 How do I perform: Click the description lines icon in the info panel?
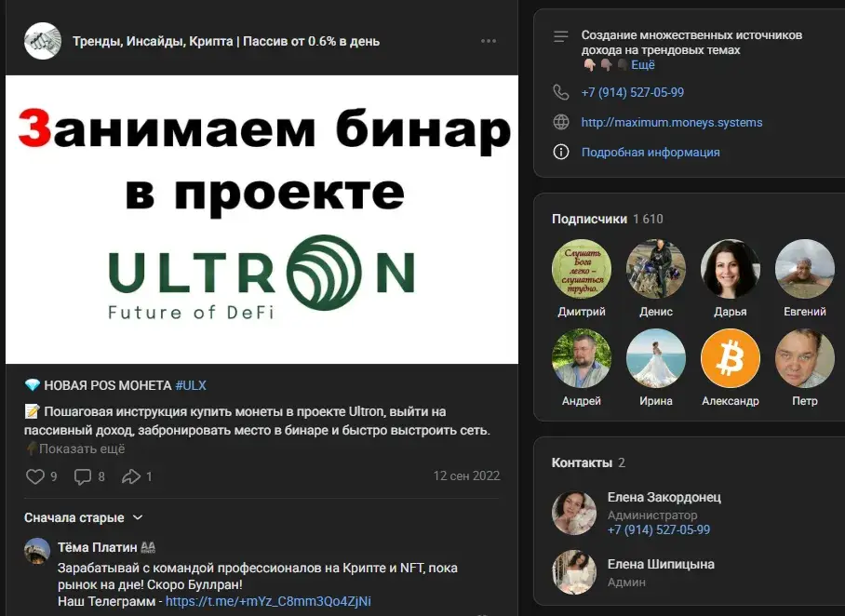(561, 36)
